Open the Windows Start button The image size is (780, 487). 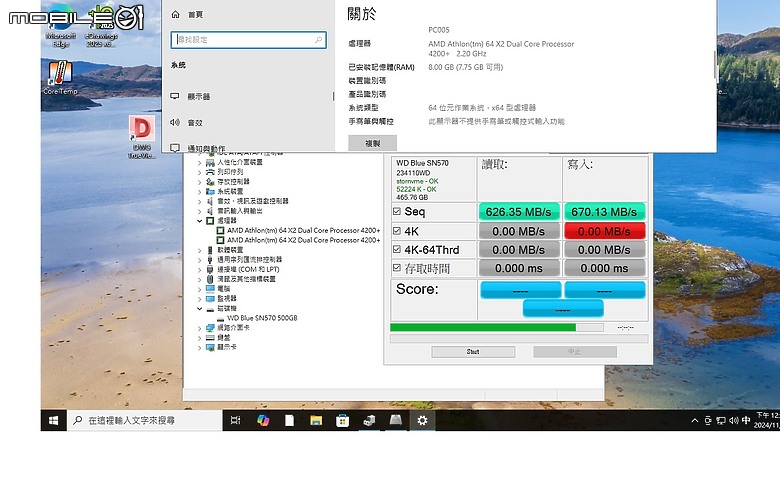click(x=54, y=421)
